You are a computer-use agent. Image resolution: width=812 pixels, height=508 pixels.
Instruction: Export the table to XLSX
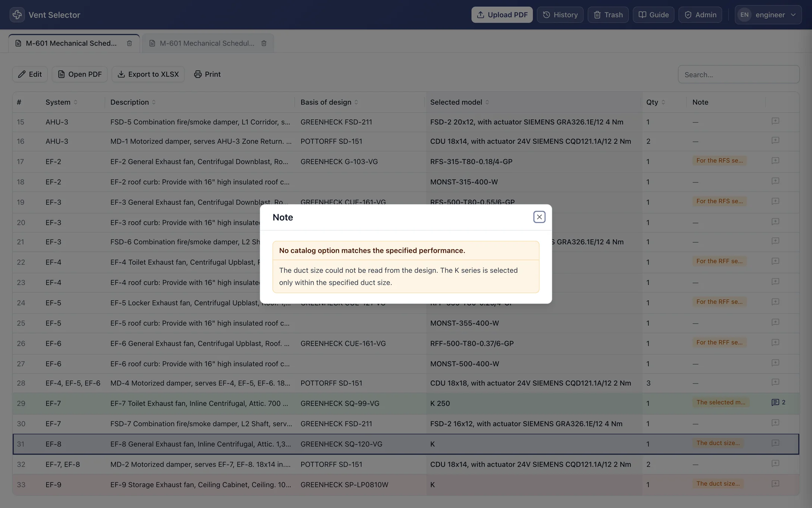point(148,74)
